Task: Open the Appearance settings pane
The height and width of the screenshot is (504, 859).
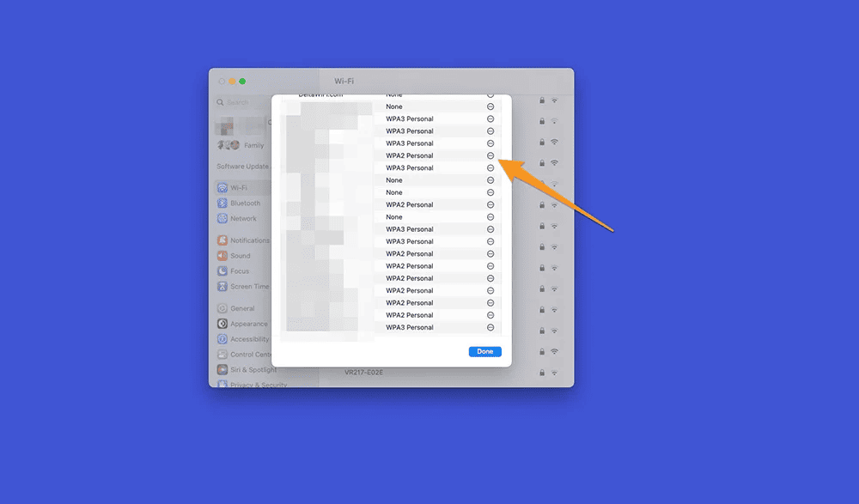Action: pyautogui.click(x=247, y=324)
